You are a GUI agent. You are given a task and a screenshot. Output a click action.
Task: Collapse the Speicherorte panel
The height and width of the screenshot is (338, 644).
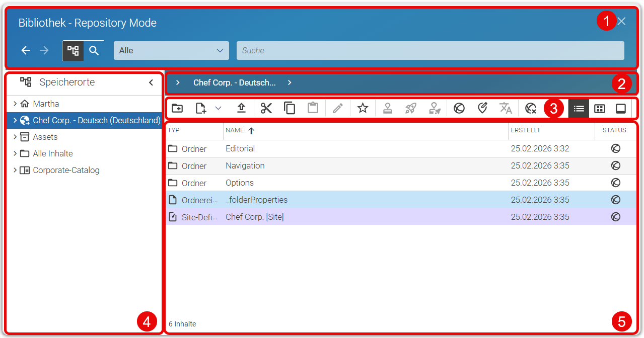151,82
